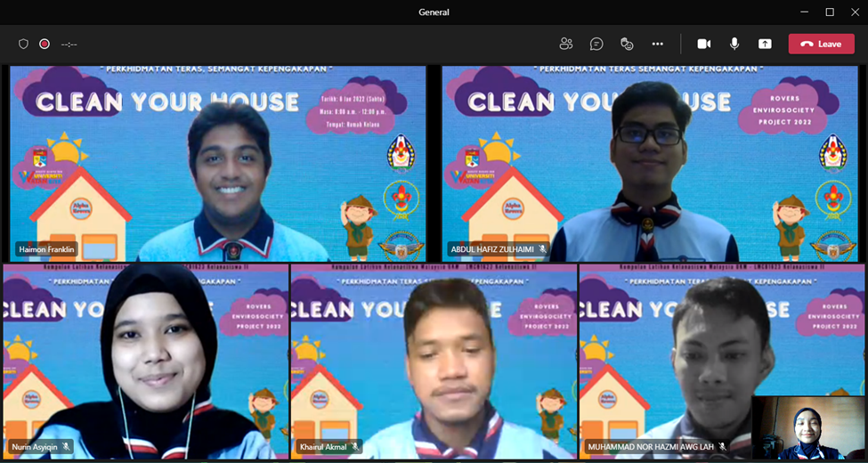Click the Nurin Asyiqin name label
The height and width of the screenshot is (463, 868).
coord(34,447)
